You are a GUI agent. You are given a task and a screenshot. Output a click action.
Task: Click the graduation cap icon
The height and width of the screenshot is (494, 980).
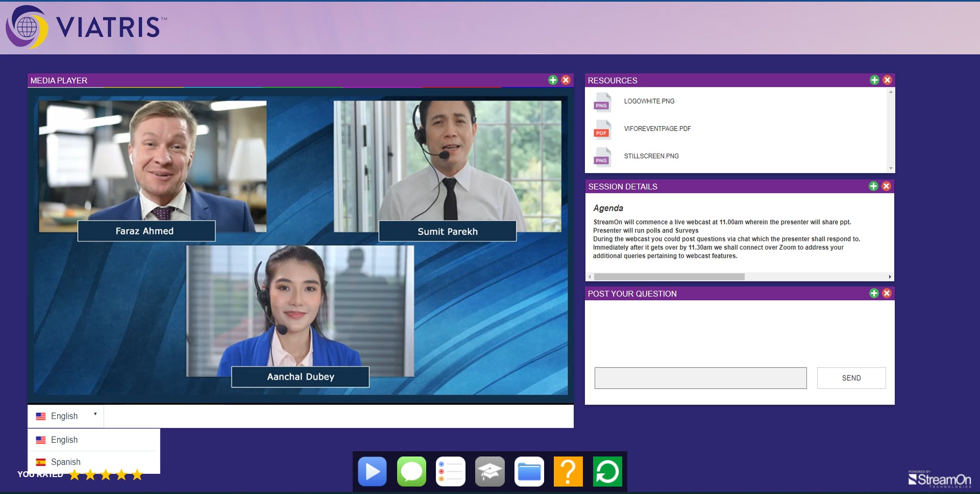point(489,472)
